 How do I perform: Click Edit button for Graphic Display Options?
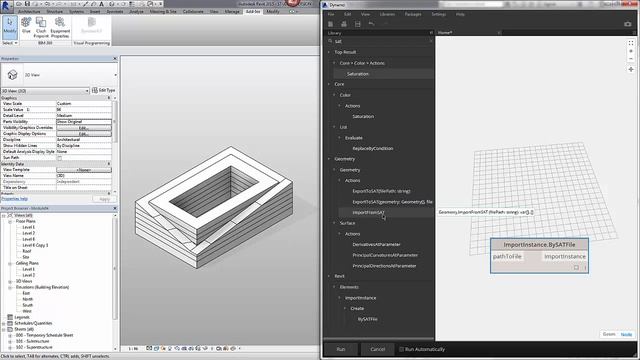tap(84, 134)
